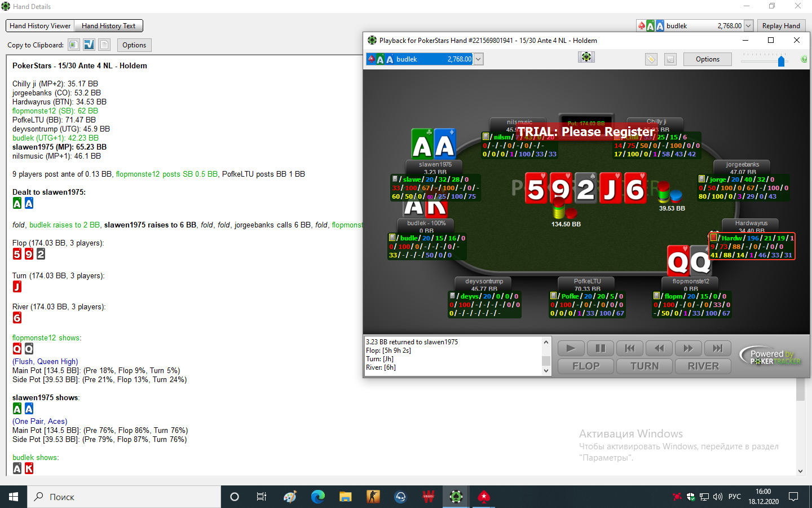Screen dimensions: 812x508
Task: Open Microsoft Edge from taskbar
Action: pyautogui.click(x=317, y=497)
